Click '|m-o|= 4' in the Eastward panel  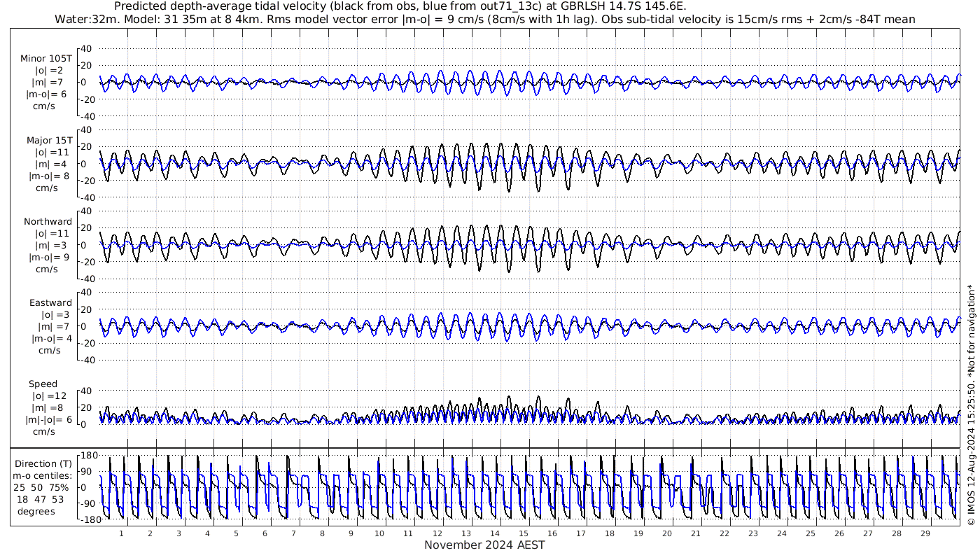[x=51, y=339]
